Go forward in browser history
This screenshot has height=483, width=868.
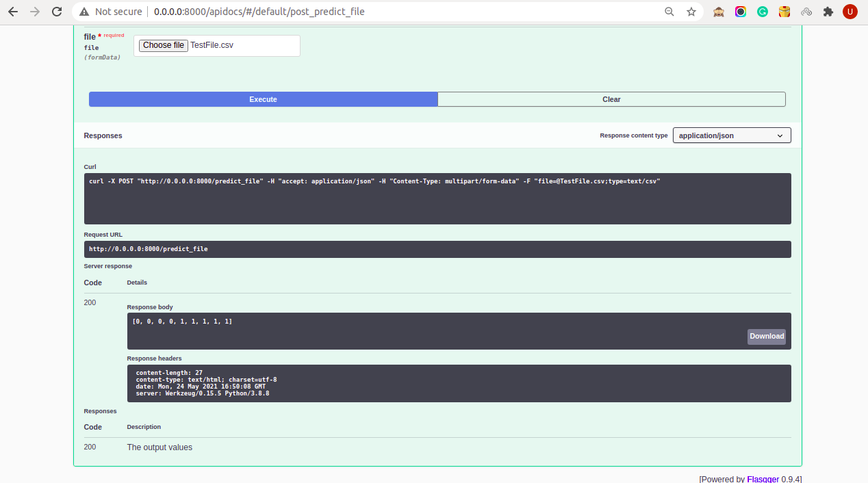click(x=35, y=12)
